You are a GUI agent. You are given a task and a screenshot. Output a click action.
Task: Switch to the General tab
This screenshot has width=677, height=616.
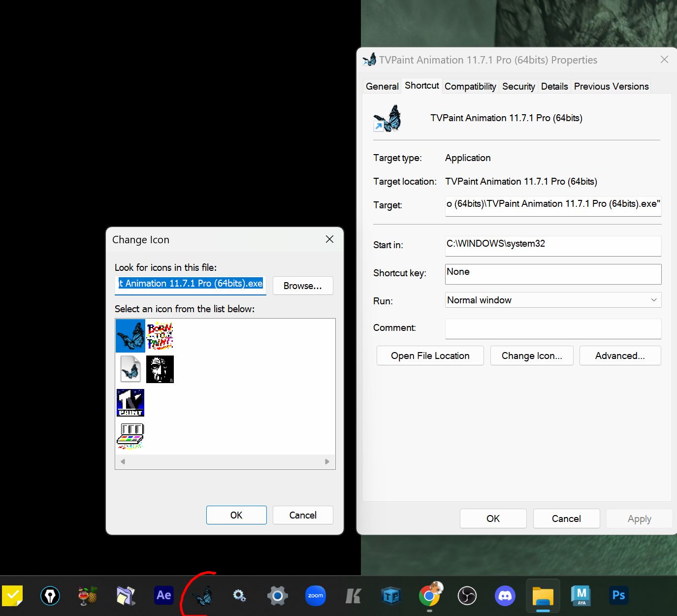click(382, 86)
